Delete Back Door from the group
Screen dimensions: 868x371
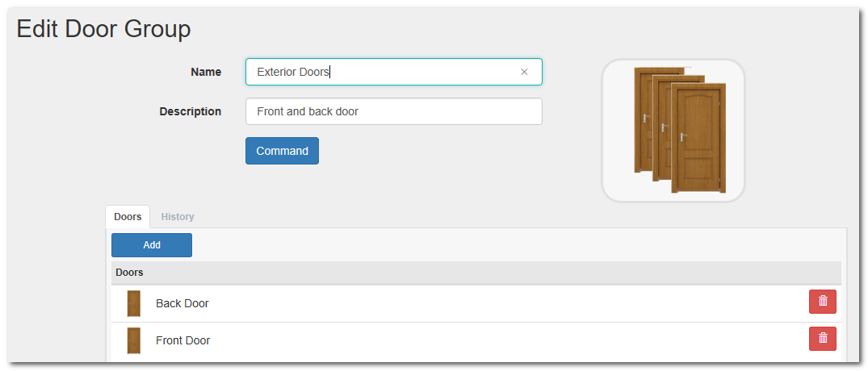(x=822, y=302)
